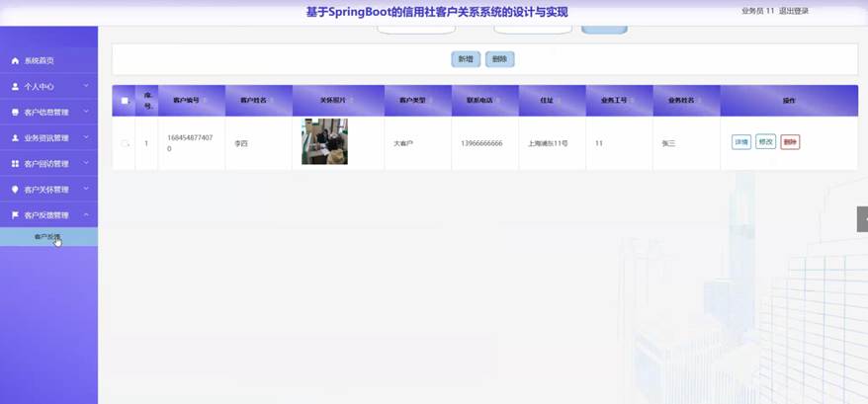
Task: Toggle the select-all checkbox in table header
Action: click(124, 101)
